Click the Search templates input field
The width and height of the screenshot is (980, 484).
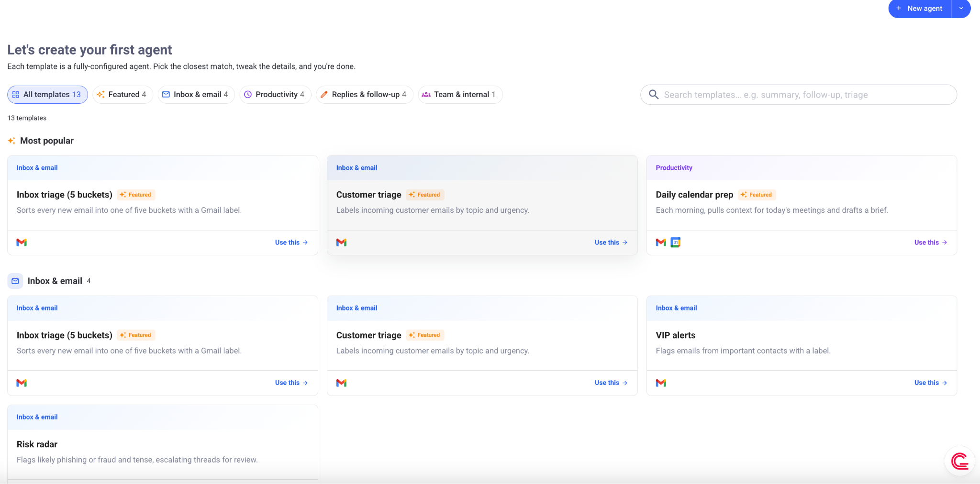pos(798,95)
